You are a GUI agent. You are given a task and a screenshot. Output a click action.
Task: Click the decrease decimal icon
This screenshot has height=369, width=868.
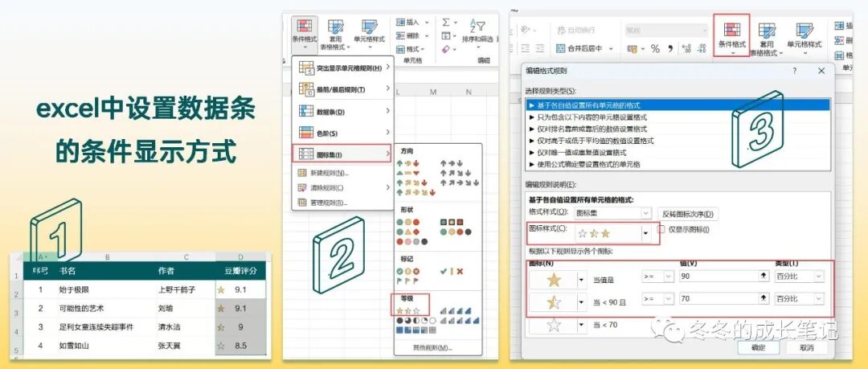702,49
